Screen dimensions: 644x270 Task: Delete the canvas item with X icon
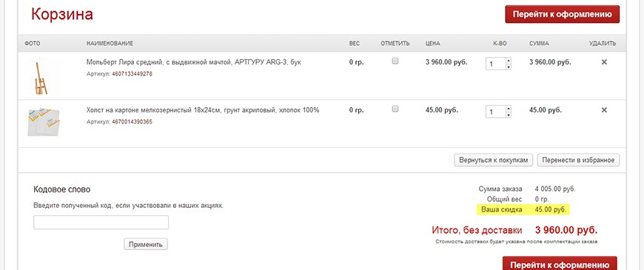(x=604, y=110)
